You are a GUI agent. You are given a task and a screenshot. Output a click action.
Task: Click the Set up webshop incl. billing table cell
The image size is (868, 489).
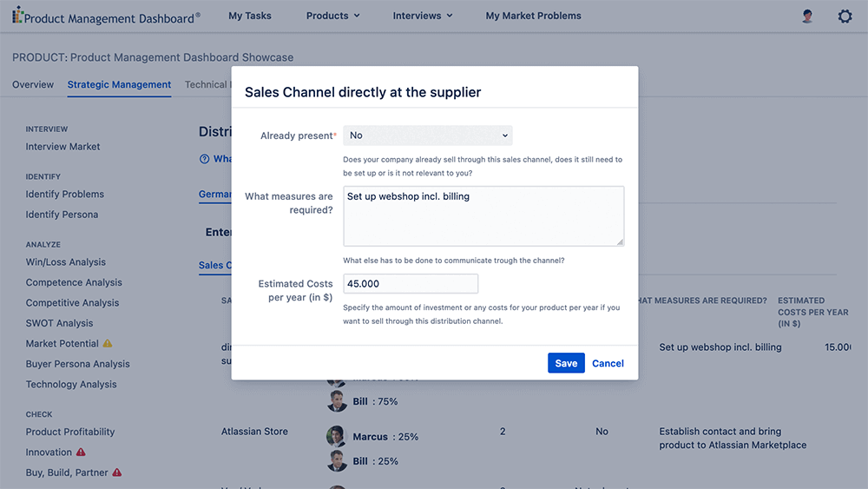[x=720, y=347]
